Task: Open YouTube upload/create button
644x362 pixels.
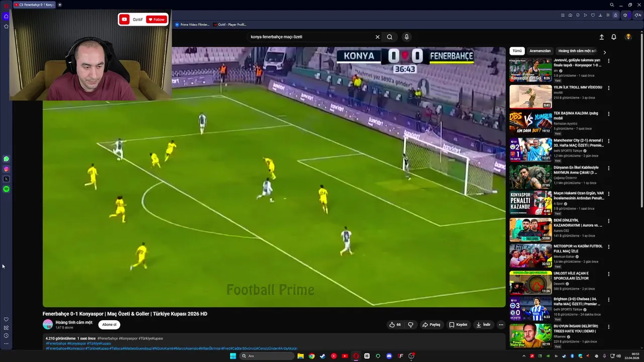Action: [601, 37]
